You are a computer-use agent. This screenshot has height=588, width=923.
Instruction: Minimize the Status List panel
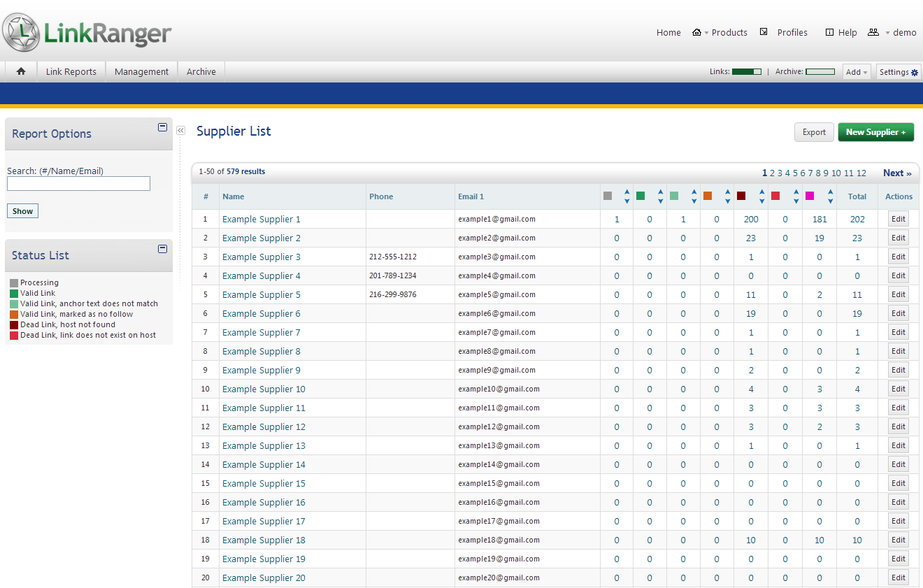[162, 249]
